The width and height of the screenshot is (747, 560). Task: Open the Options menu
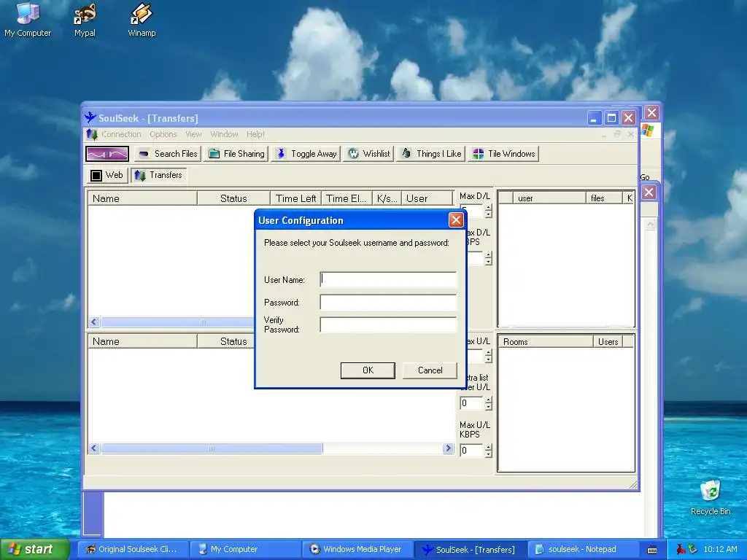[163, 134]
